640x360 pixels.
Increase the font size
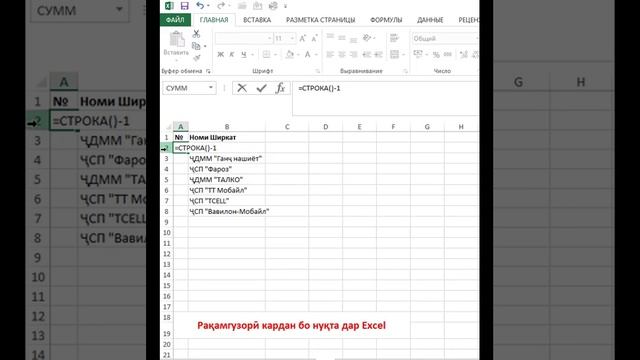[x=302, y=38]
